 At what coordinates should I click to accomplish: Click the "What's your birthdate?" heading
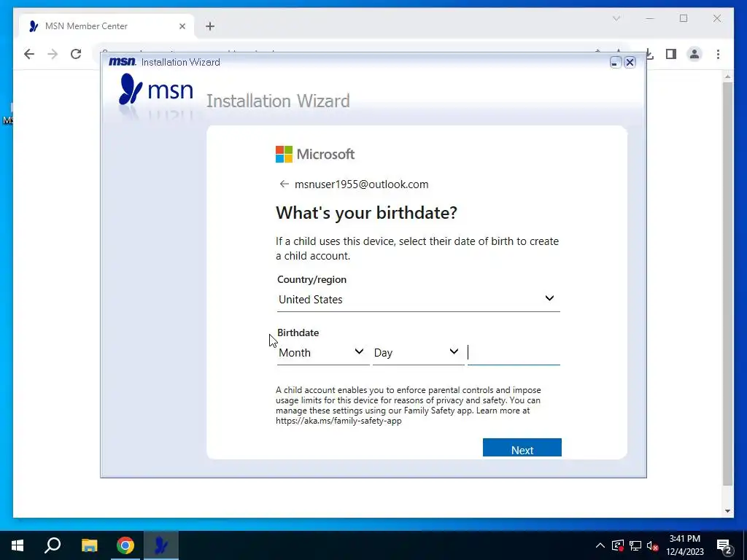pos(366,212)
